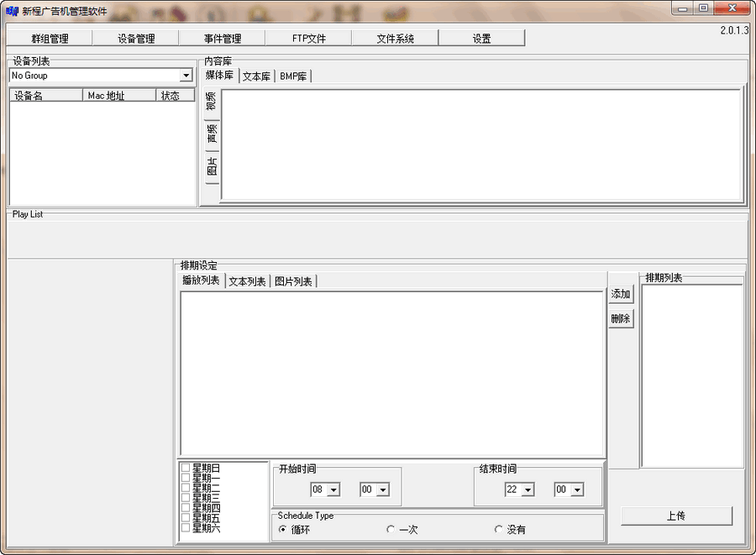756x555 pixels.
Task: Maximize the 新程广告机管理软件 window
Action: click(x=704, y=8)
